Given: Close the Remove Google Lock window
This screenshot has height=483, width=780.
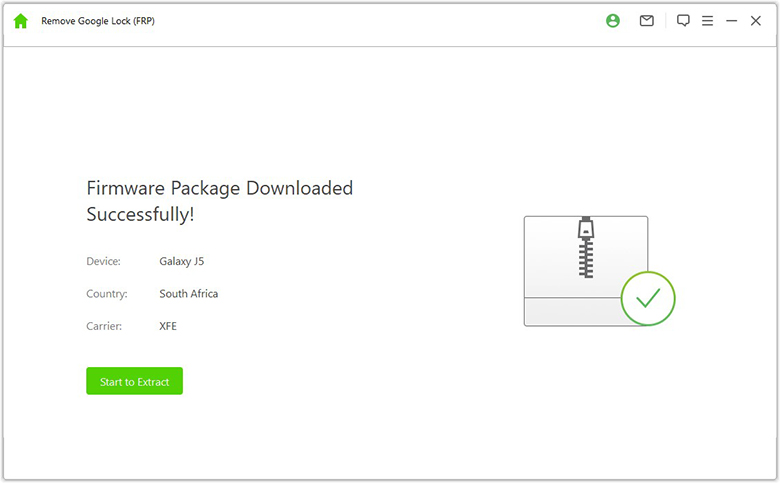Looking at the screenshot, I should pyautogui.click(x=756, y=21).
